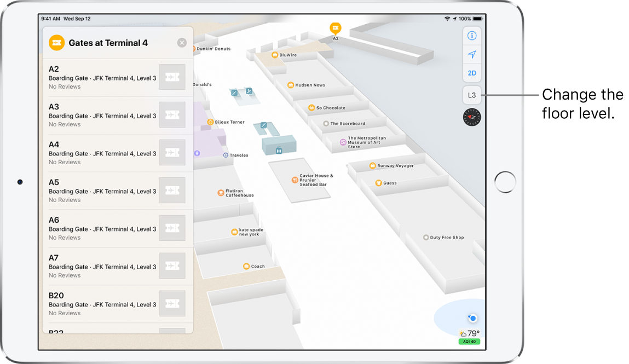Viewport: 629px width, 364px height.
Task: Select the kate spade new york marker
Action: pyautogui.click(x=235, y=232)
